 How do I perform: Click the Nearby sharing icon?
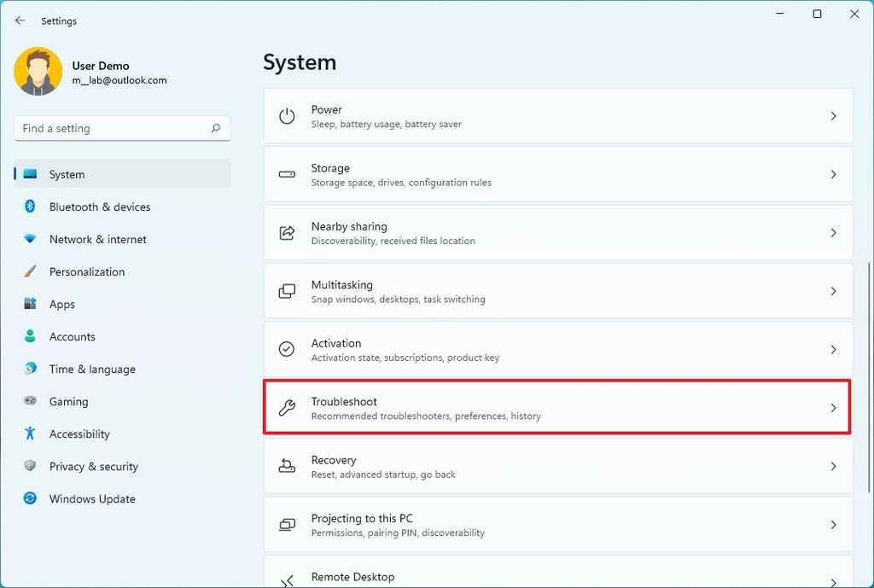tap(287, 232)
